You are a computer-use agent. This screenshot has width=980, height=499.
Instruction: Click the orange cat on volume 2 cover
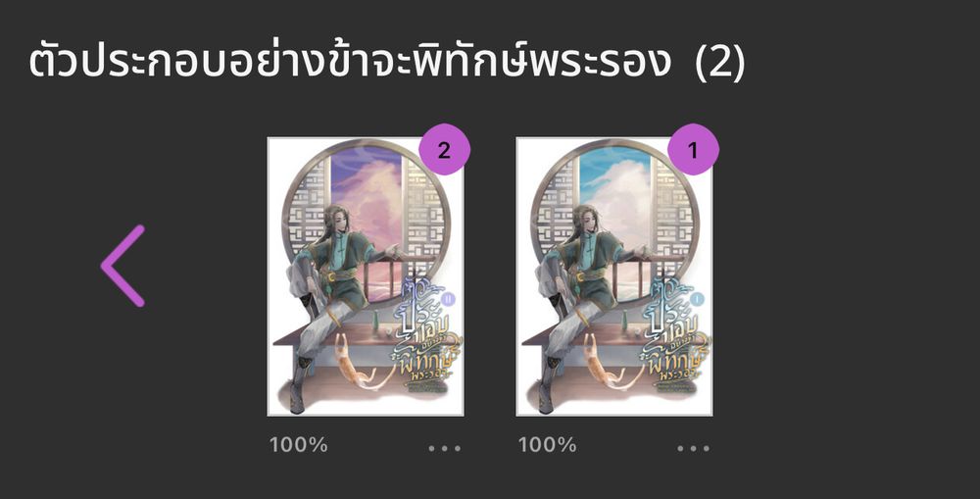coord(355,363)
